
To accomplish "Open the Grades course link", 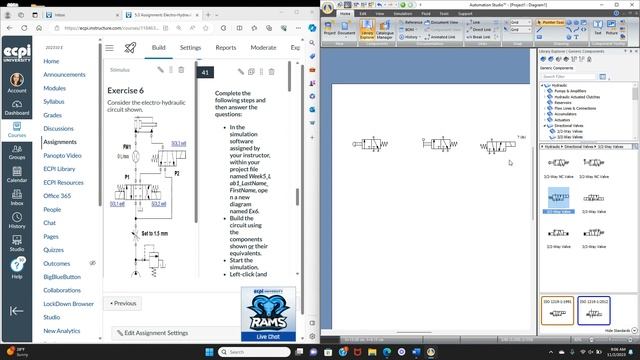I will [x=53, y=115].
